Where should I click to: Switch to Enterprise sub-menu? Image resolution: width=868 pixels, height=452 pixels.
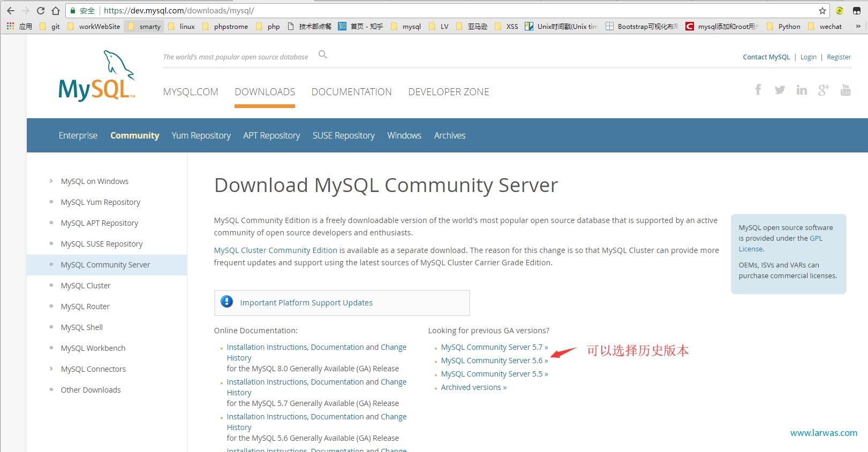click(x=78, y=135)
